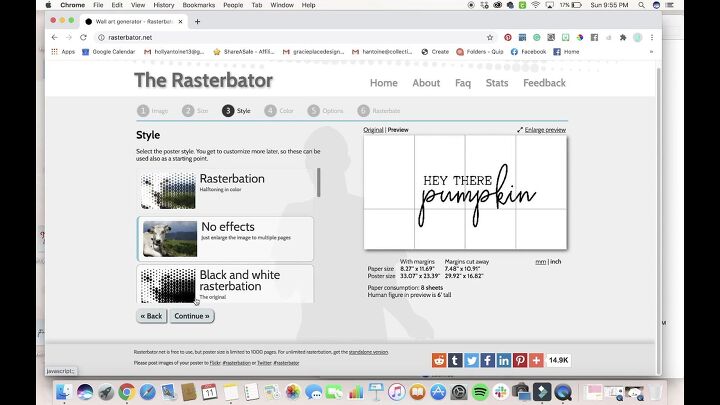The height and width of the screenshot is (405, 720).
Task: Choose the Rasterbation halftoning style
Action: click(x=225, y=190)
